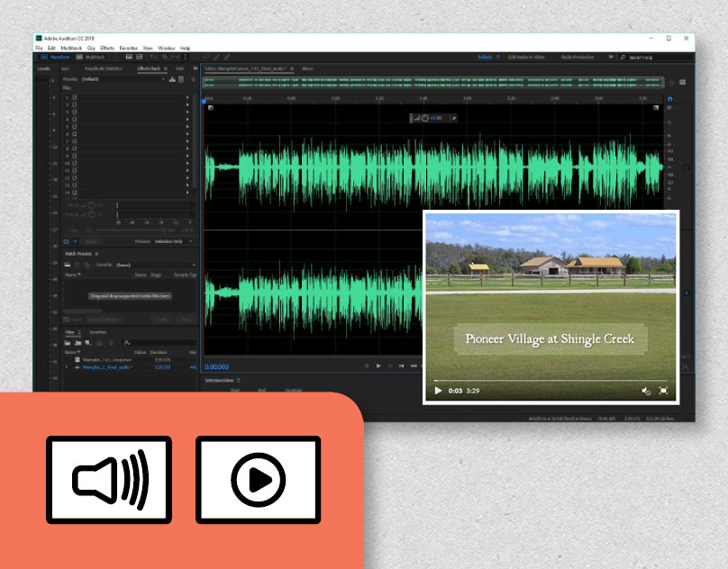Select the Marquee Selection tool
Viewport: 728px width, 569px height.
click(196, 57)
